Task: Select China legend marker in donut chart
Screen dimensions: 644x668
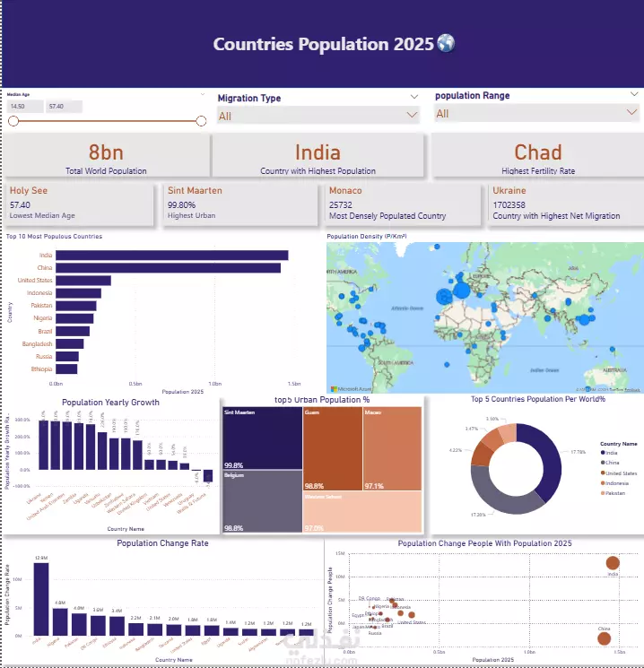Action: point(603,463)
